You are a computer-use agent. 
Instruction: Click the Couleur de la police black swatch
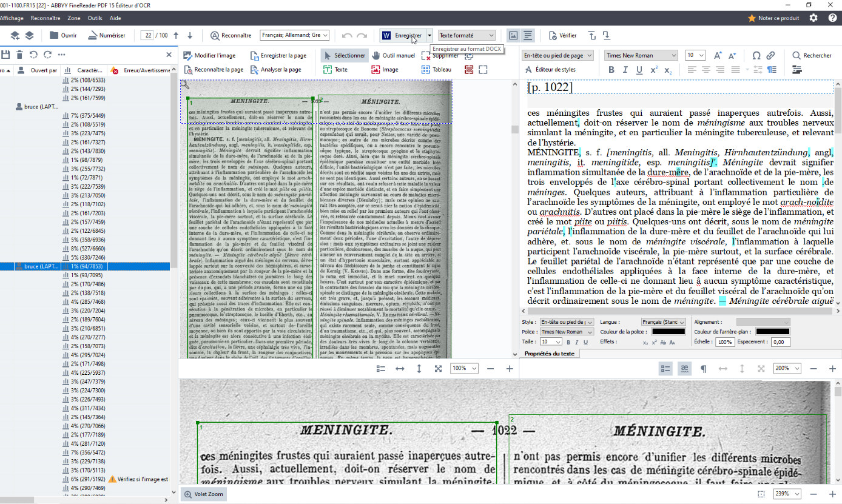pyautogui.click(x=669, y=332)
